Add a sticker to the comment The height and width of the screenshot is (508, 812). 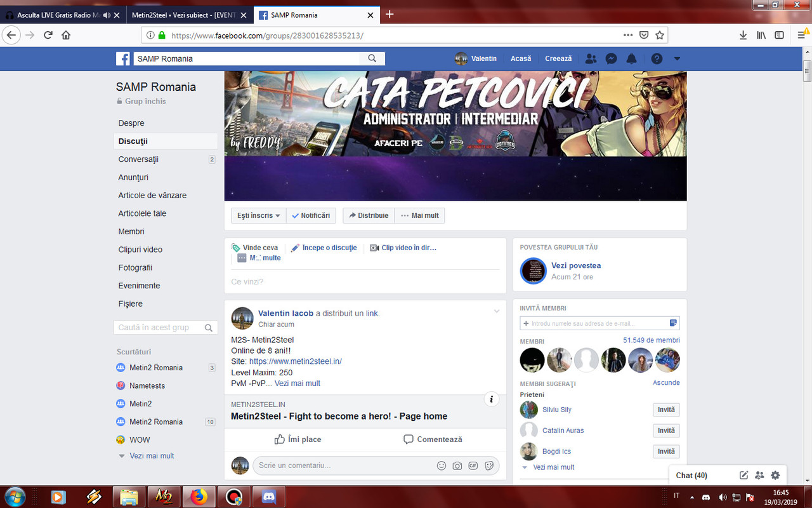tap(489, 465)
